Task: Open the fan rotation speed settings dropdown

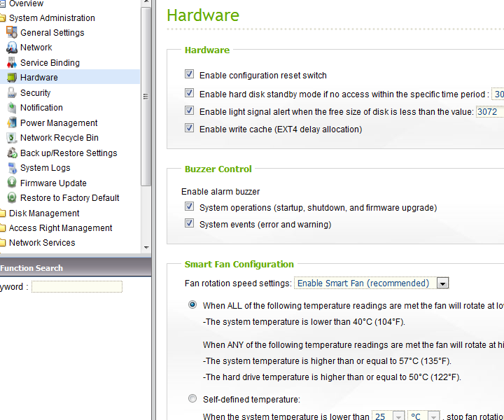Action: (442, 283)
